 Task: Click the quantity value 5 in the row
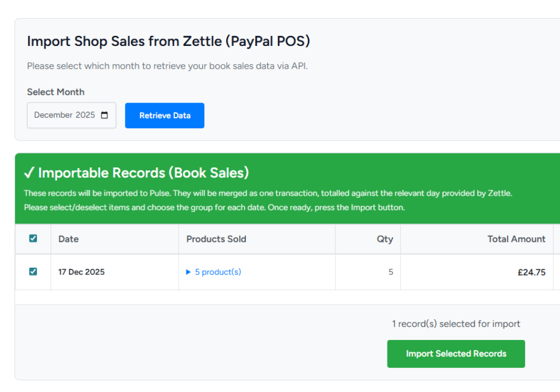tap(390, 272)
